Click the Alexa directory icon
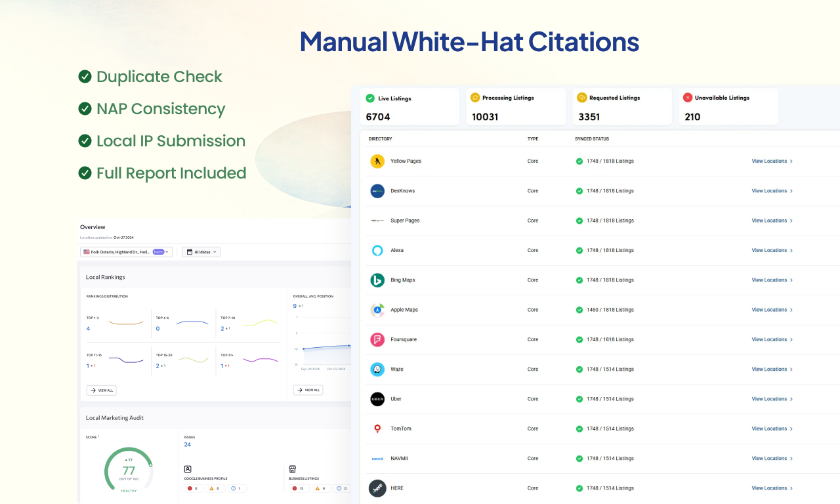This screenshot has height=504, width=840. tap(377, 251)
